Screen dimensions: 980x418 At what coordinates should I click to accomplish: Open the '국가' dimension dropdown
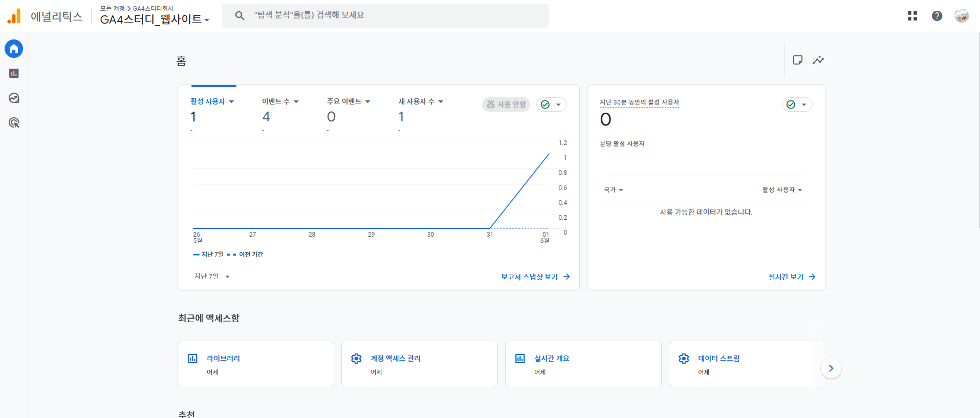613,190
